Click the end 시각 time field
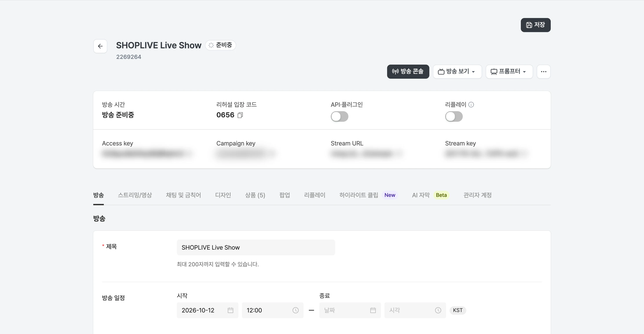Viewport: 644px width, 334px height. click(415, 310)
